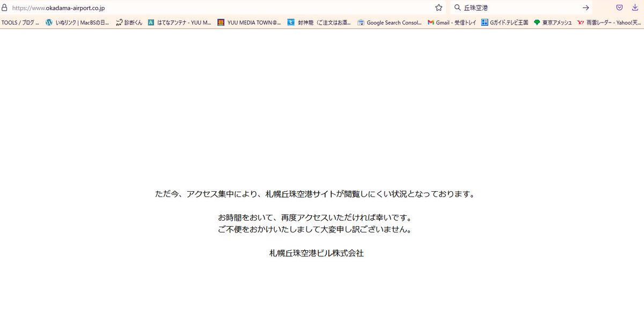Click the Gmail M favicon

click(x=430, y=23)
